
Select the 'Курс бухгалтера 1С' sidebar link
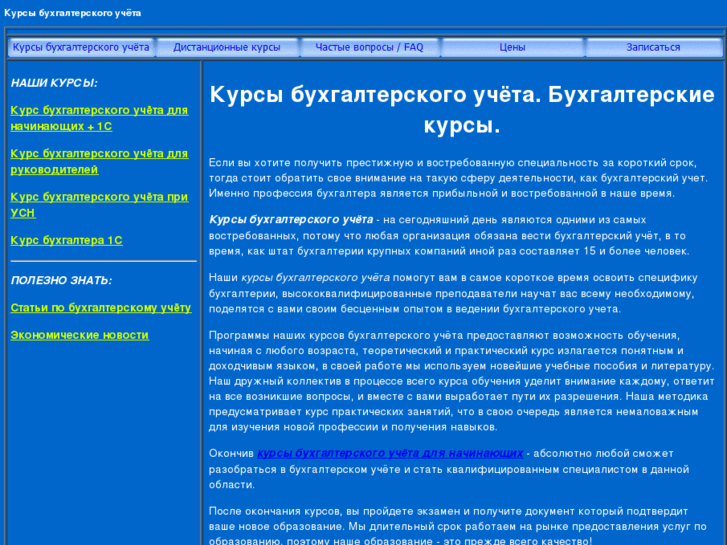click(66, 240)
